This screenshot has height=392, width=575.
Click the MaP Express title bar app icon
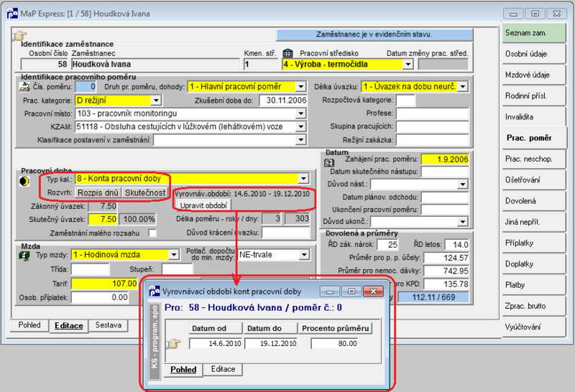(12, 14)
